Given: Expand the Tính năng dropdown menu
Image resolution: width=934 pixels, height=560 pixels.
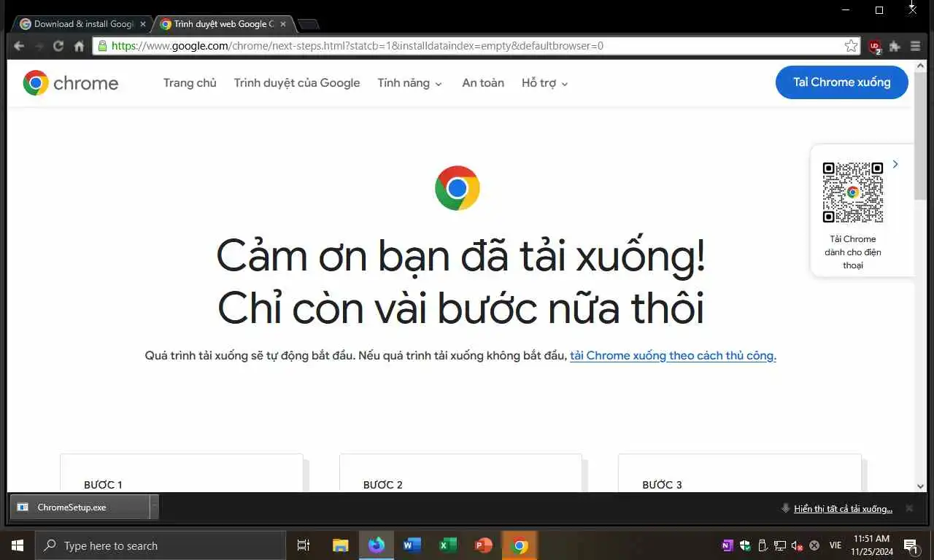Looking at the screenshot, I should (409, 83).
